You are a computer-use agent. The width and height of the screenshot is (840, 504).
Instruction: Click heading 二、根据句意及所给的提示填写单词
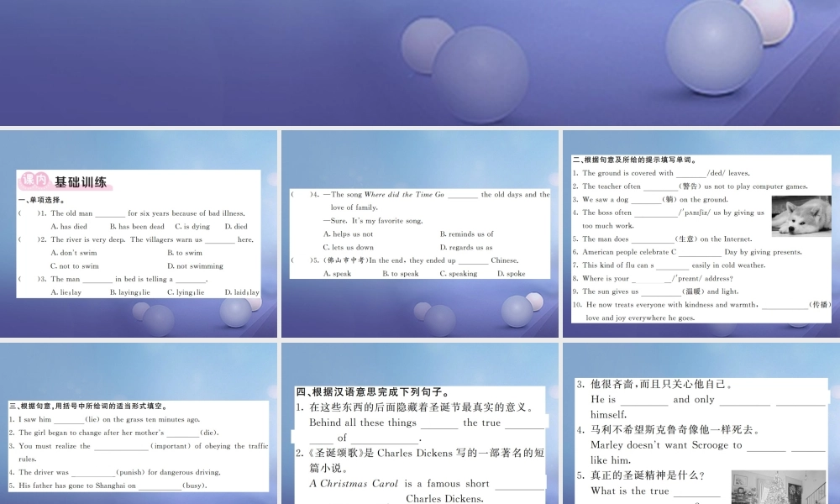click(x=635, y=160)
